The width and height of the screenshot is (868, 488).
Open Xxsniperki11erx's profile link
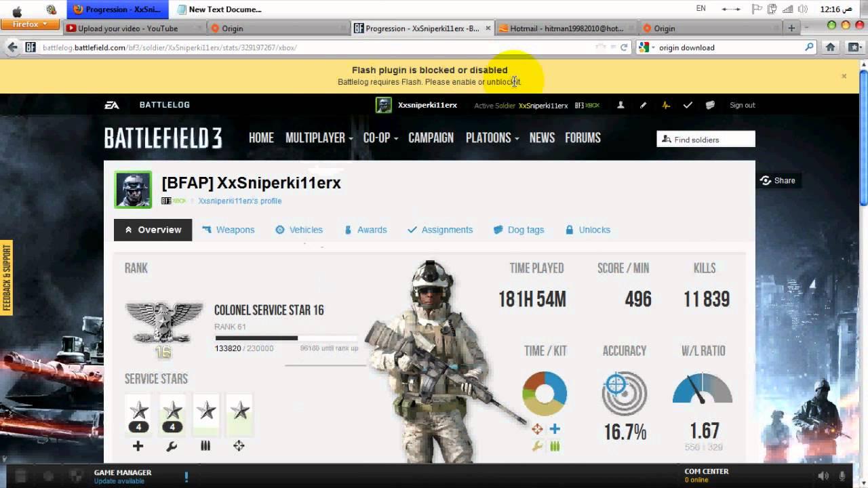coord(239,201)
